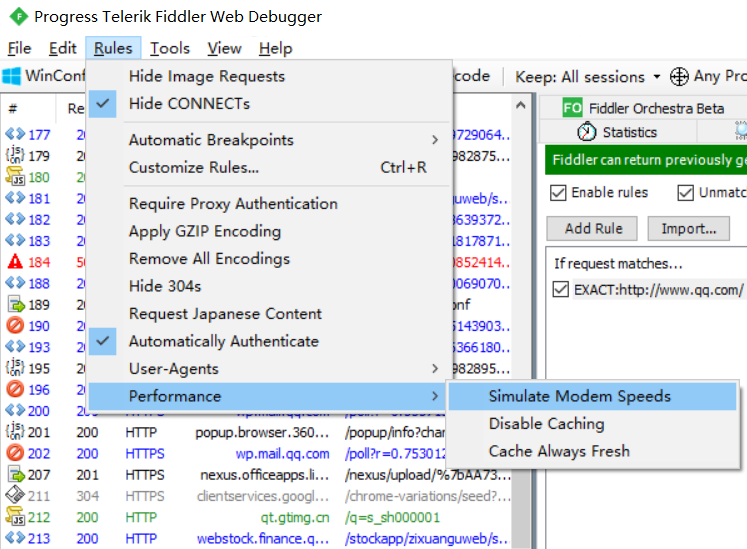Select the qt.gtimg.cn host cell
Screen dimensions: 747x549
(x=294, y=517)
